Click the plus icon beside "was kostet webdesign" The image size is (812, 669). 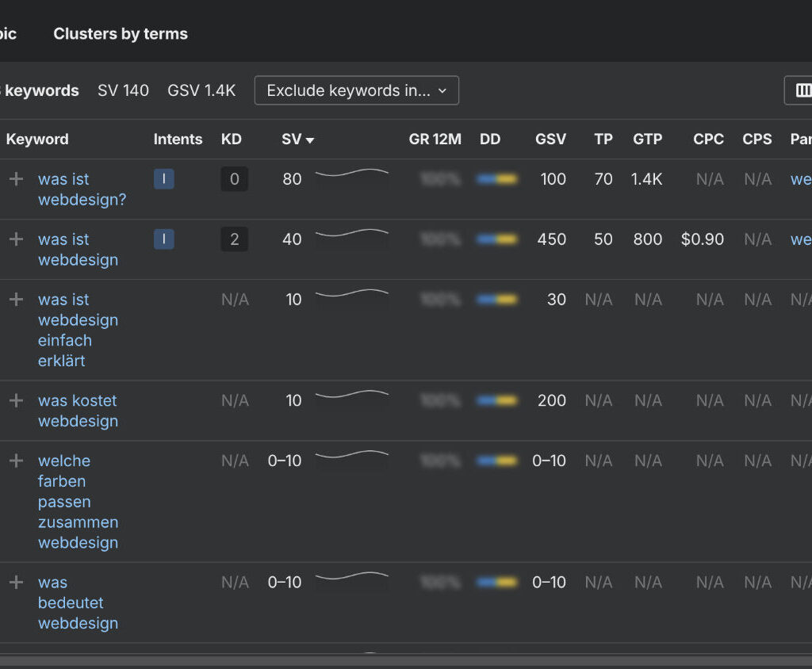16,400
